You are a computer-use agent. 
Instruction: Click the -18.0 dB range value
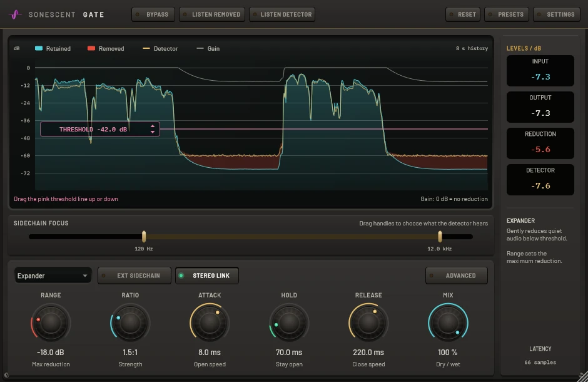click(51, 353)
